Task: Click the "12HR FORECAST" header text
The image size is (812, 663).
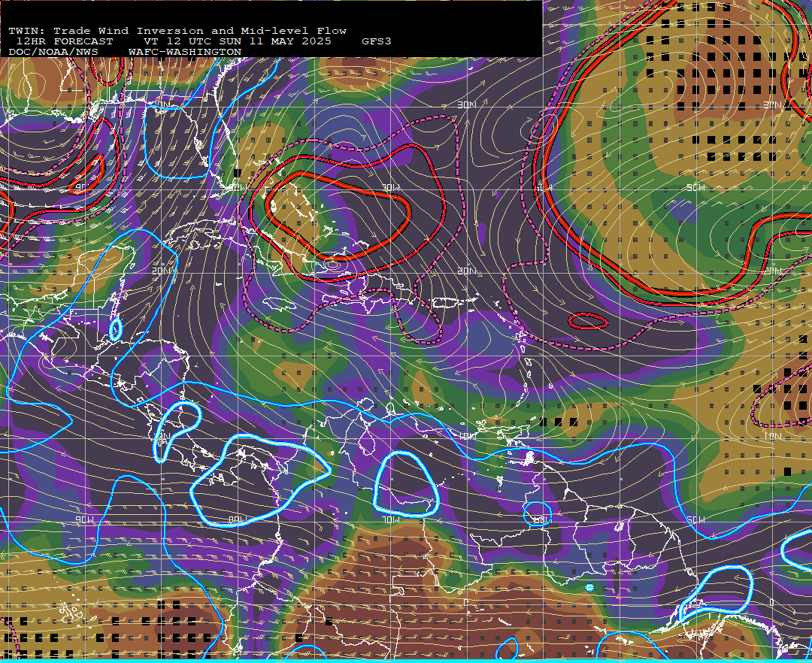Action: click(65, 41)
